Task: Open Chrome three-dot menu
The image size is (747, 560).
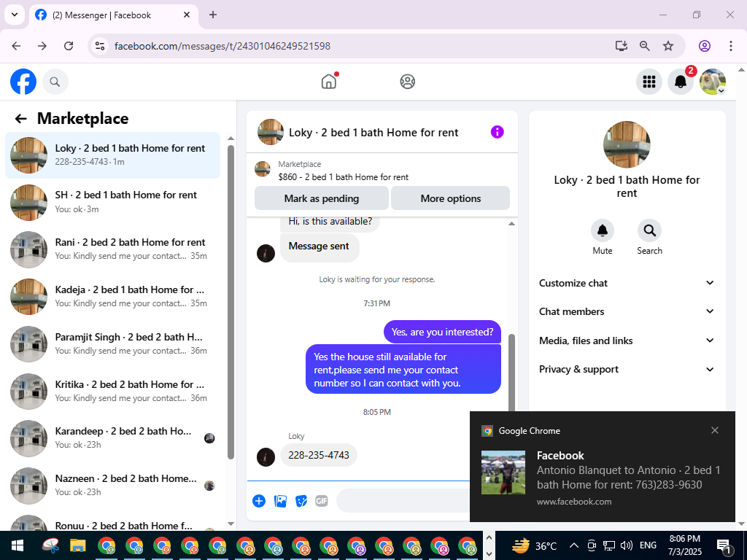Action: click(731, 46)
